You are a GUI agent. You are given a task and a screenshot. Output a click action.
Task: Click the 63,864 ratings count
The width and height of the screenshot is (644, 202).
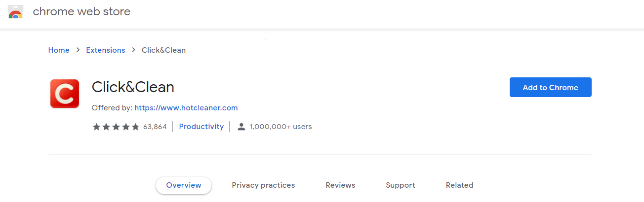point(155,127)
